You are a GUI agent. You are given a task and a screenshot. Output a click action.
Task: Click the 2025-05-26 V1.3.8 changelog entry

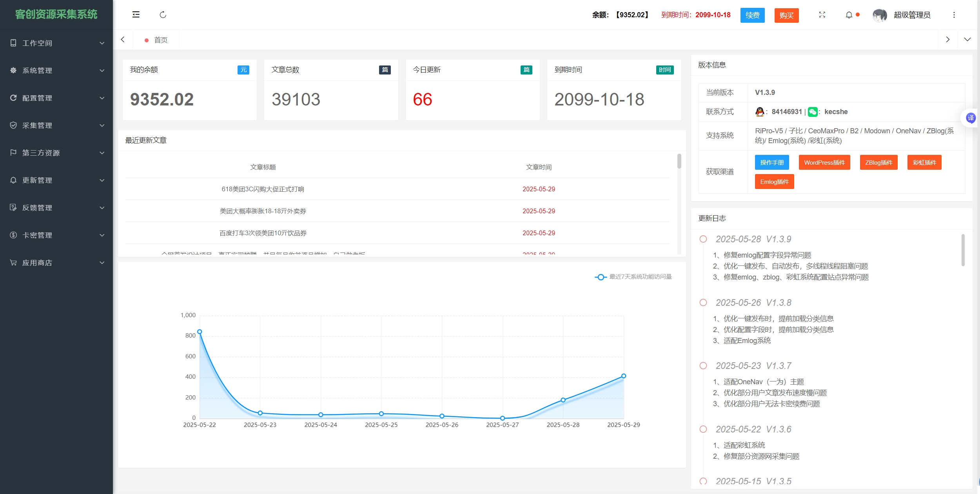click(753, 303)
